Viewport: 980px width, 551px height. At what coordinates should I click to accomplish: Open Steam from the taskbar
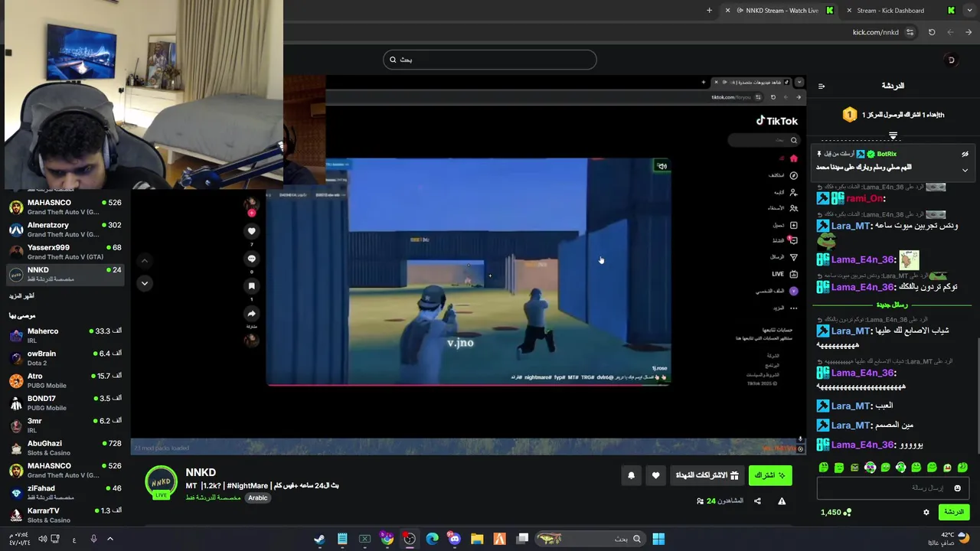(319, 539)
